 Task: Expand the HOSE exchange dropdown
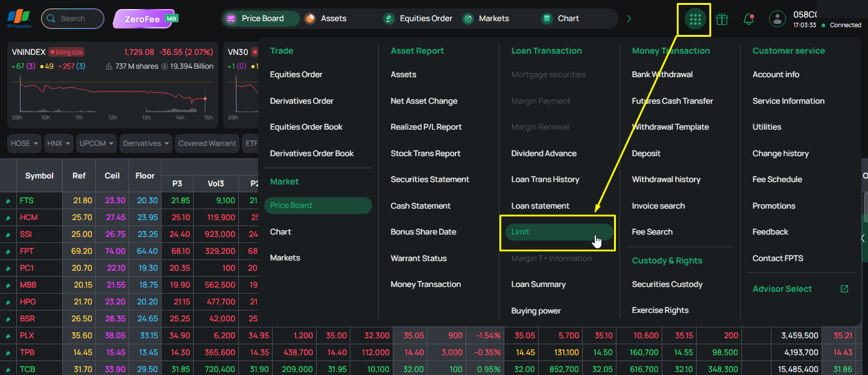pos(25,143)
